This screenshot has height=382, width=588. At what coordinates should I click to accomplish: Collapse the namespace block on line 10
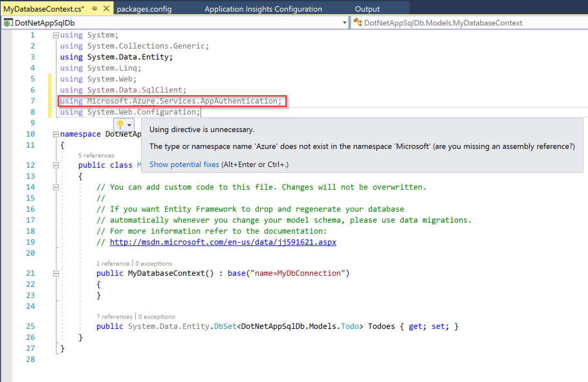(x=56, y=134)
